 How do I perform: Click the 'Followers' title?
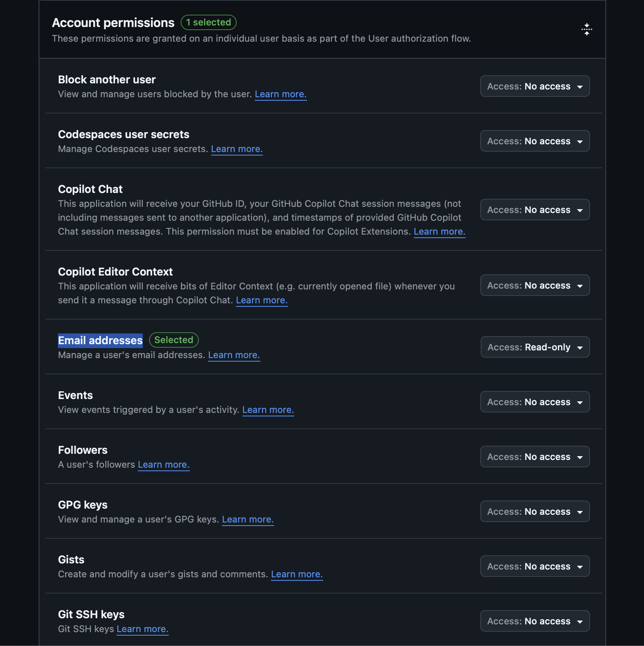coord(83,450)
